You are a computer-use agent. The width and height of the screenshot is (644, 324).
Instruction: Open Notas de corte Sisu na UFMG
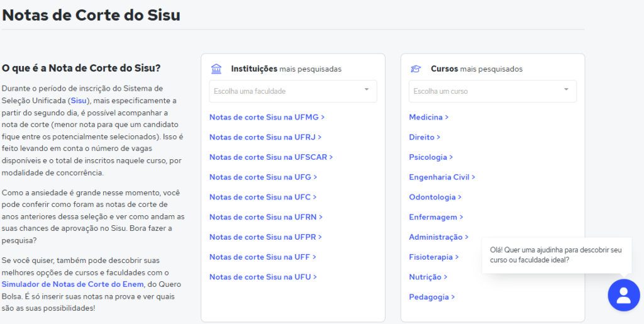267,117
